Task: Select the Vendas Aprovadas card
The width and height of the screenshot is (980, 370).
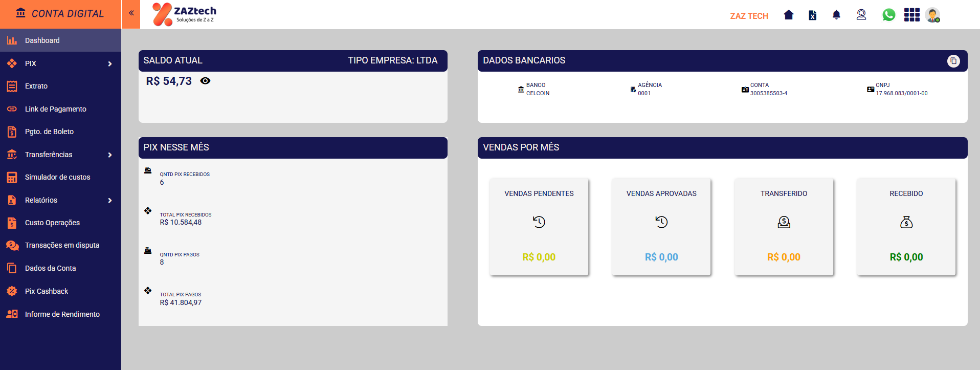Action: tap(661, 227)
